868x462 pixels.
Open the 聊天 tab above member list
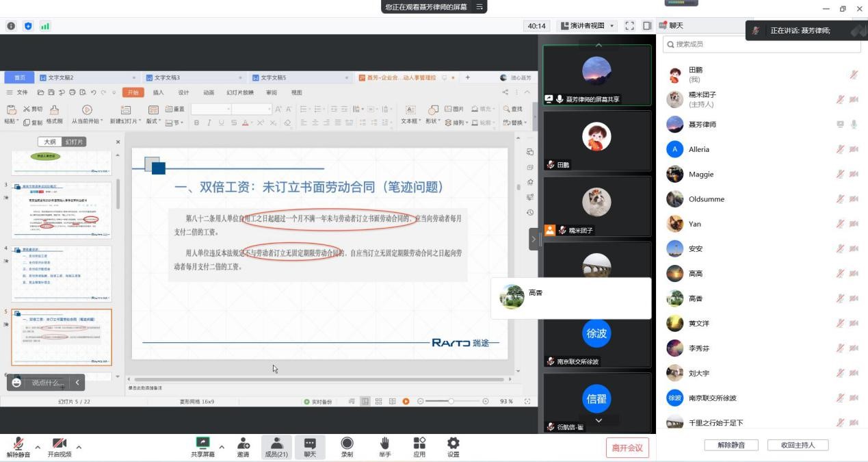(671, 26)
